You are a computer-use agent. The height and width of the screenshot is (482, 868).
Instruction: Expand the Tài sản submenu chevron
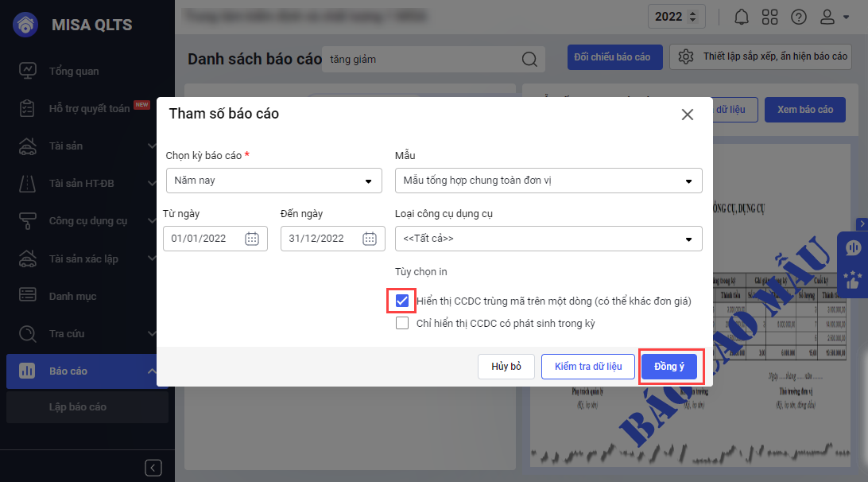152,146
